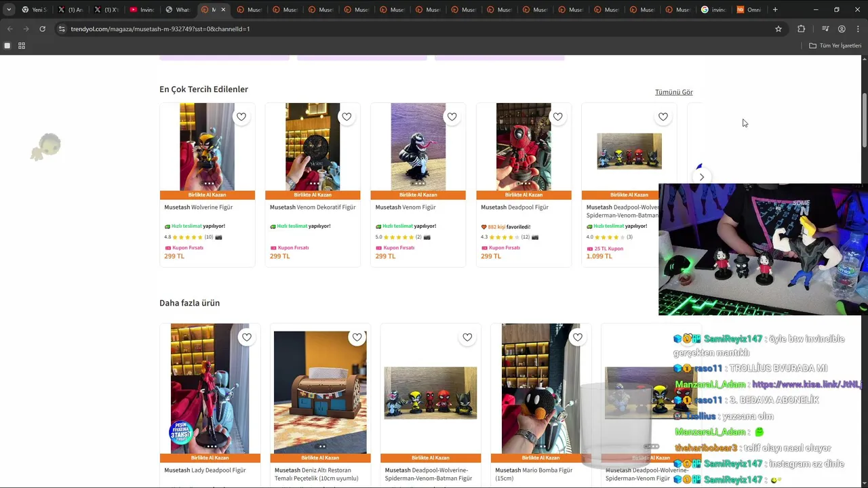Open the Chrome profile avatar

click(x=842, y=29)
